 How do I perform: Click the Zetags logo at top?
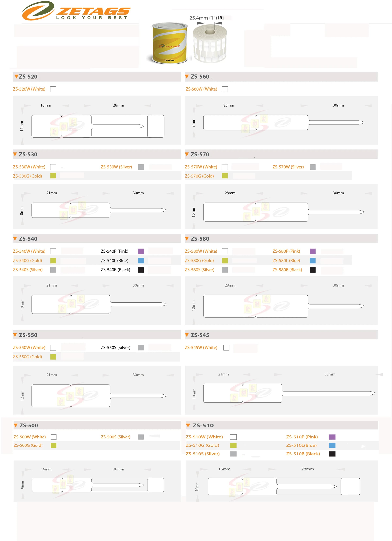point(76,11)
